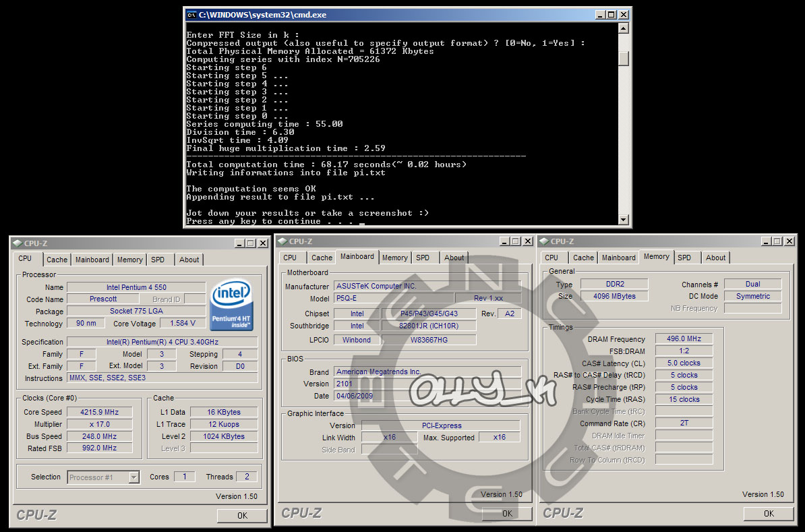Viewport: 805px width, 532px height.
Task: Click the right CPU-Z window title icon
Action: coord(544,241)
